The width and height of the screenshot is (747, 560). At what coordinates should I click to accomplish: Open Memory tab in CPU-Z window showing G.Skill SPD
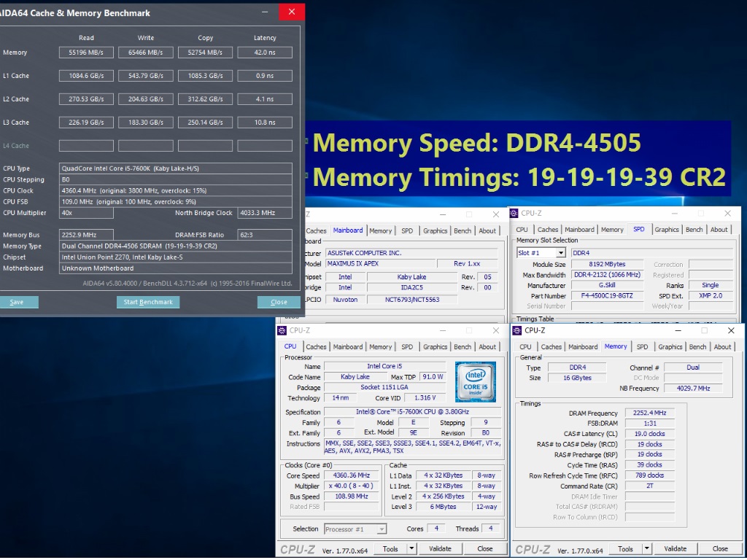click(612, 230)
